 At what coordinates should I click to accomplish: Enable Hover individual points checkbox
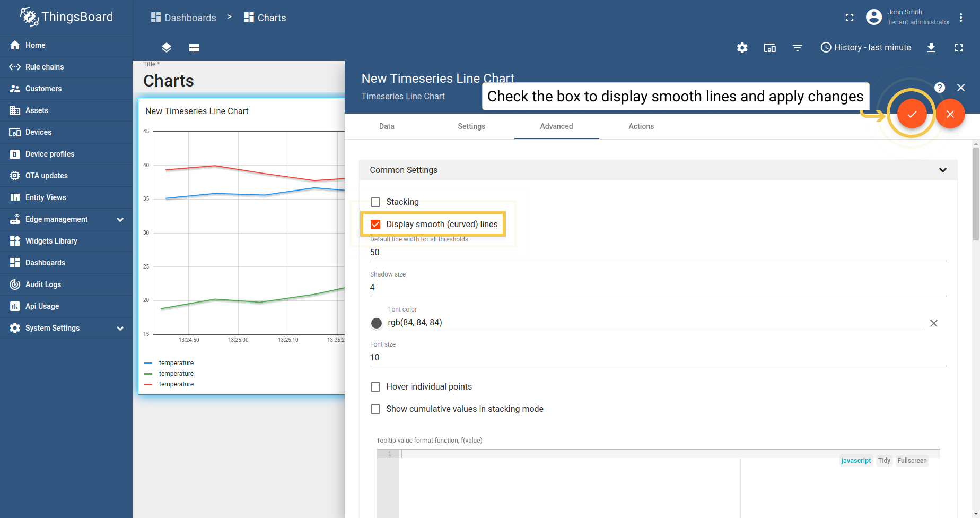click(375, 387)
